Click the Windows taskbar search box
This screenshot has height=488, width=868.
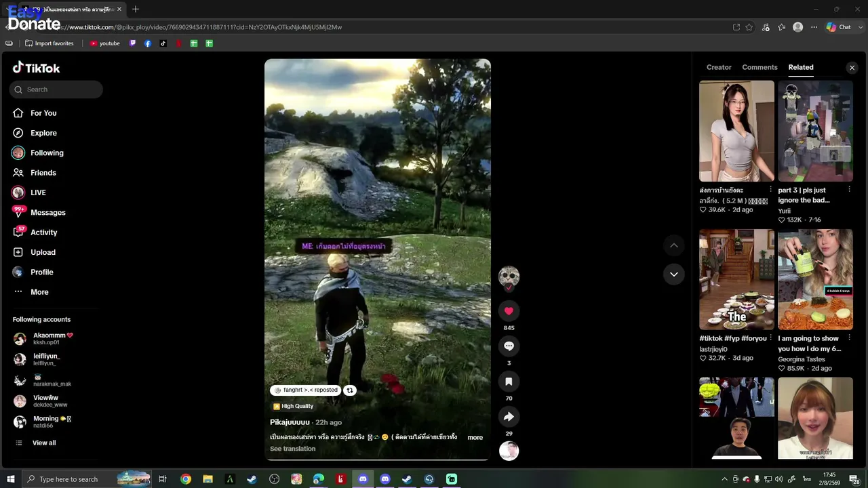pyautogui.click(x=86, y=479)
